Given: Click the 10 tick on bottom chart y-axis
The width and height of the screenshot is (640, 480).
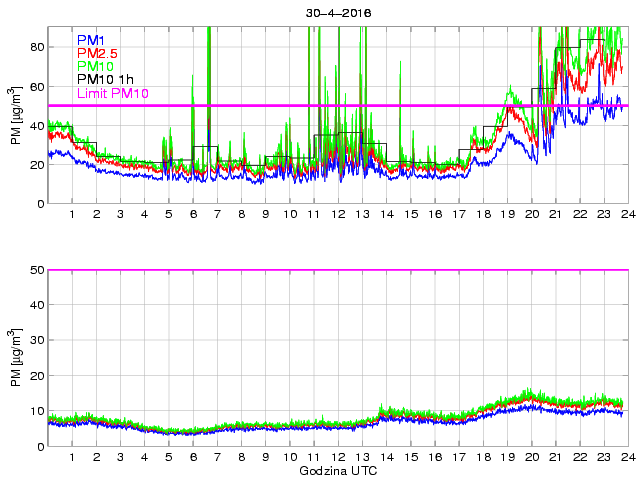Looking at the screenshot, I should point(37,412).
